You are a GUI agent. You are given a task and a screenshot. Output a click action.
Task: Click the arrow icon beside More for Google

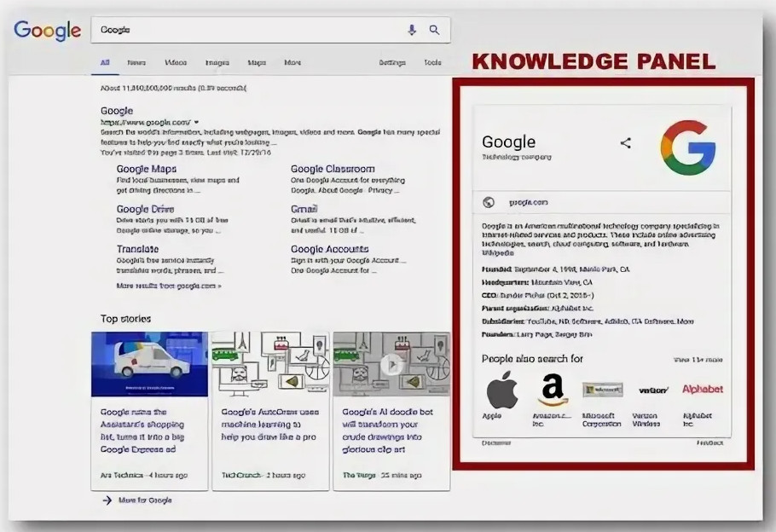[x=107, y=500]
